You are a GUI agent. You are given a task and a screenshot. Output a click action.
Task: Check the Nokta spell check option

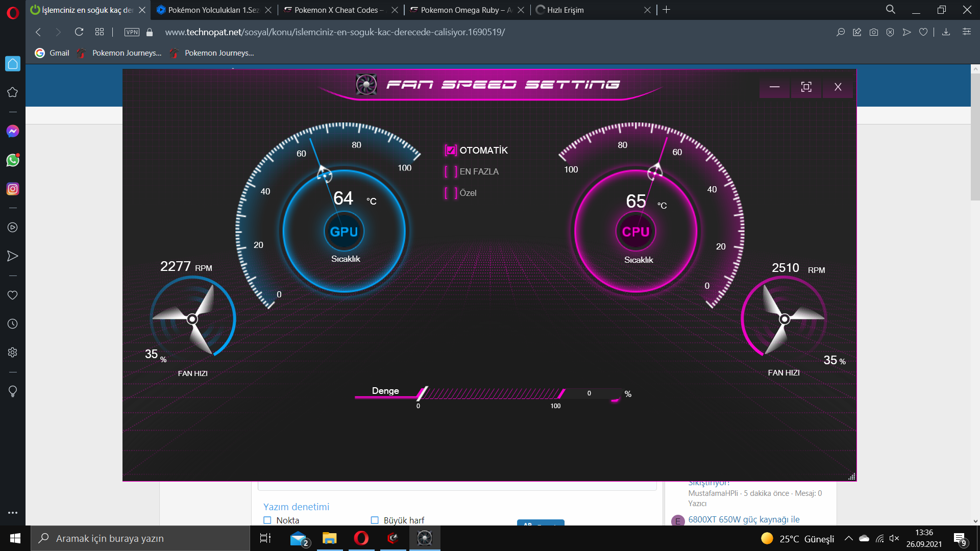(x=267, y=520)
